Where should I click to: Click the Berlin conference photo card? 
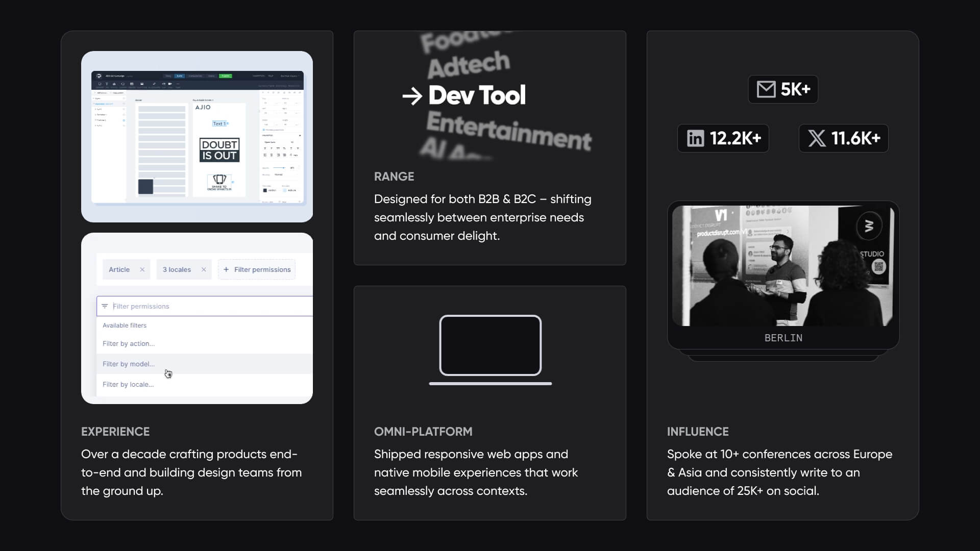pyautogui.click(x=783, y=275)
